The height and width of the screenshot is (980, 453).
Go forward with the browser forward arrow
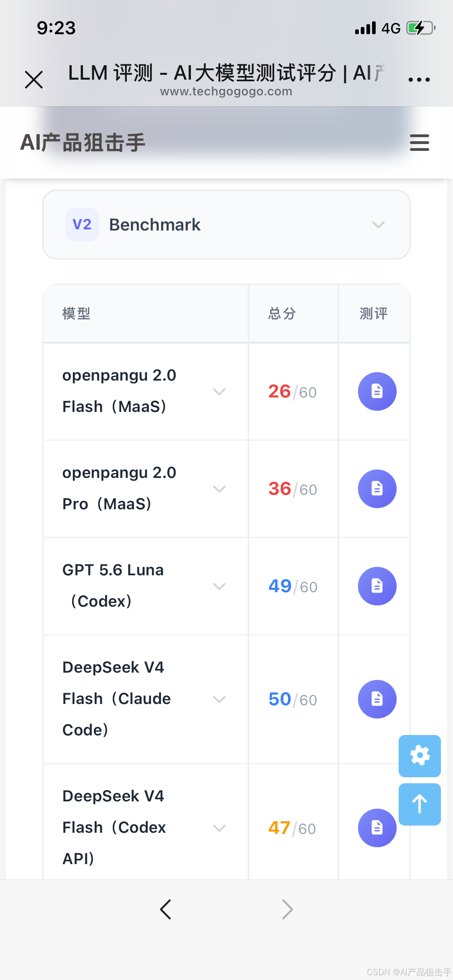287,909
